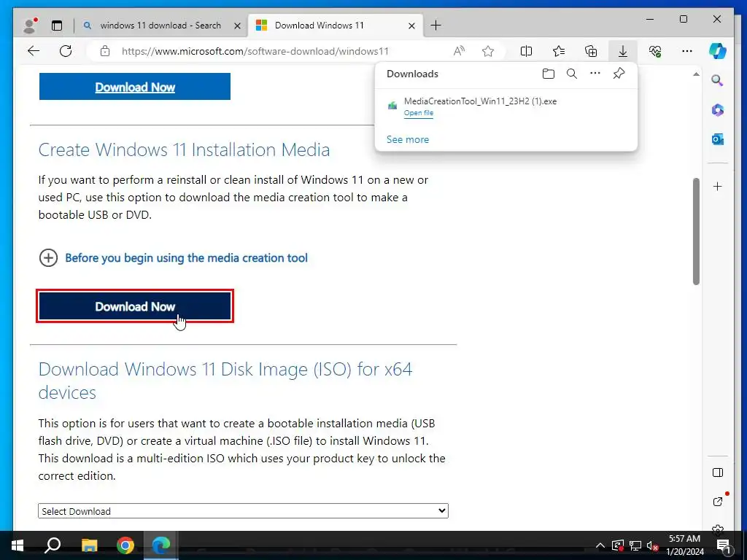
Task: Open Outlook in the sidebar
Action: [718, 139]
